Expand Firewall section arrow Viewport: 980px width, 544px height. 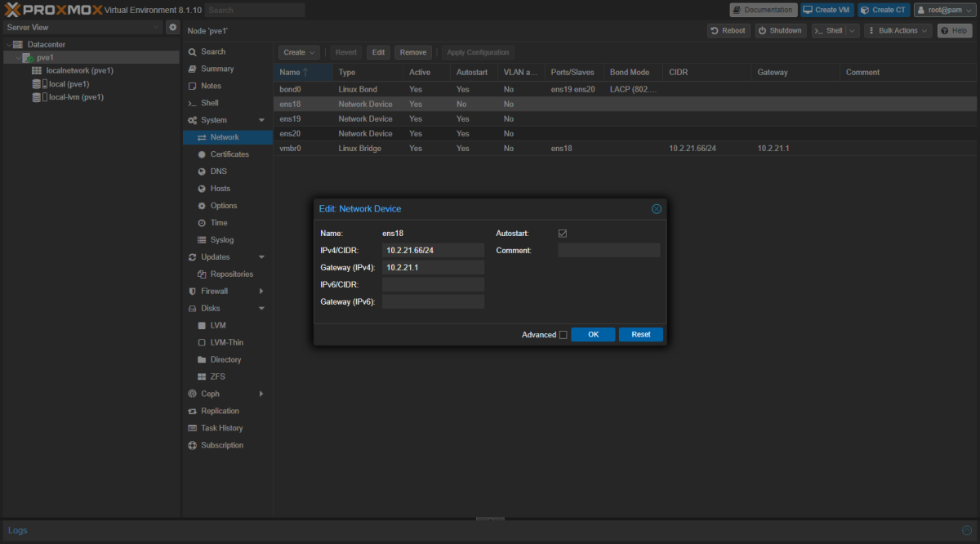(261, 292)
